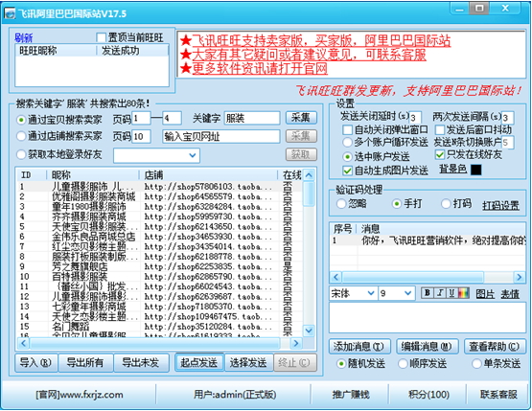The image size is (532, 411).
Task: Select list row 优雅阁摄影服装商城
Action: click(x=159, y=196)
